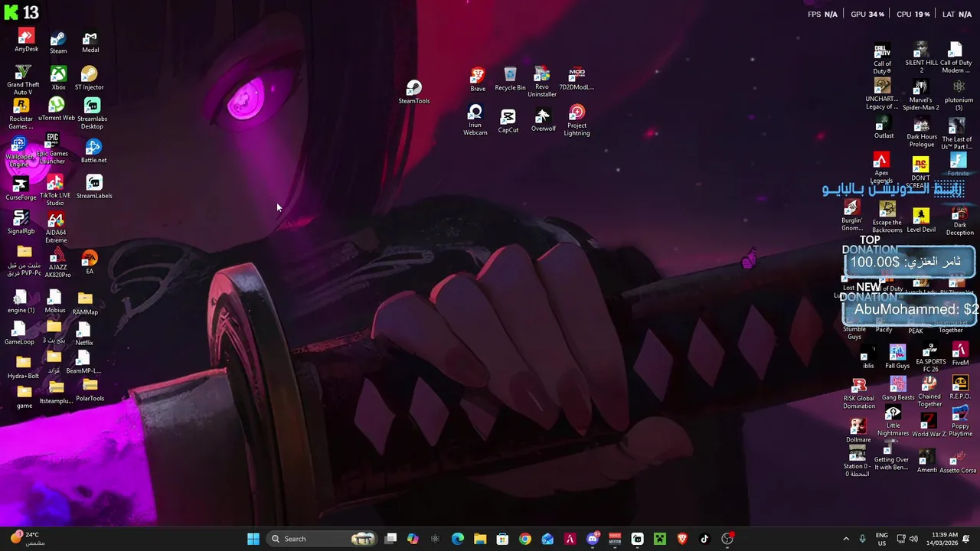Select the 7D2DModLauncher icon

[577, 79]
